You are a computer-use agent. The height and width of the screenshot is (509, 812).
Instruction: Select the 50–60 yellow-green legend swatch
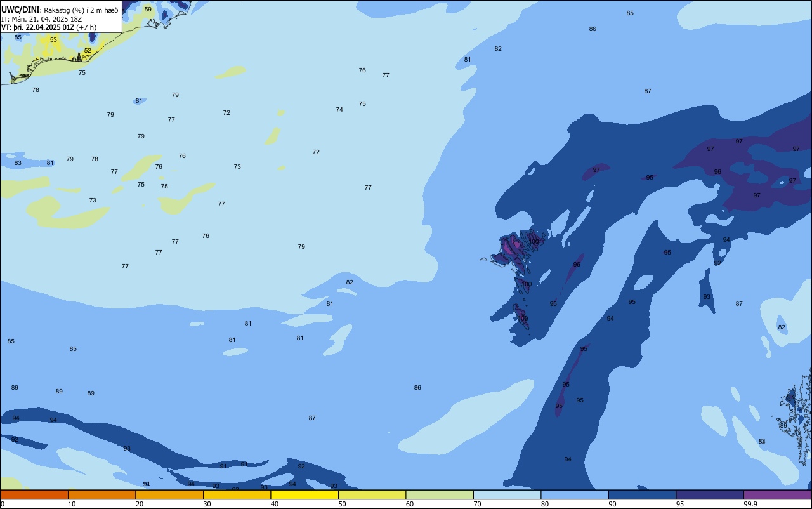pos(372,494)
